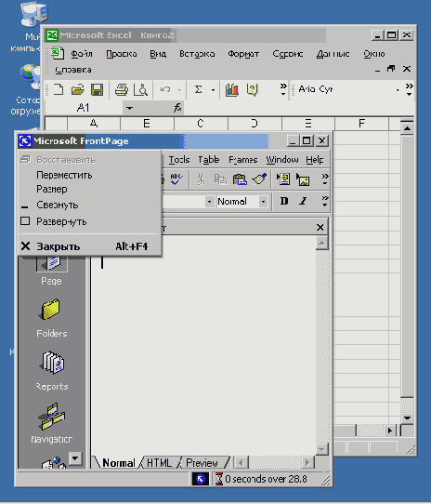This screenshot has height=504, width=431.
Task: Open the Excel Help question mark icon
Action: 252,89
